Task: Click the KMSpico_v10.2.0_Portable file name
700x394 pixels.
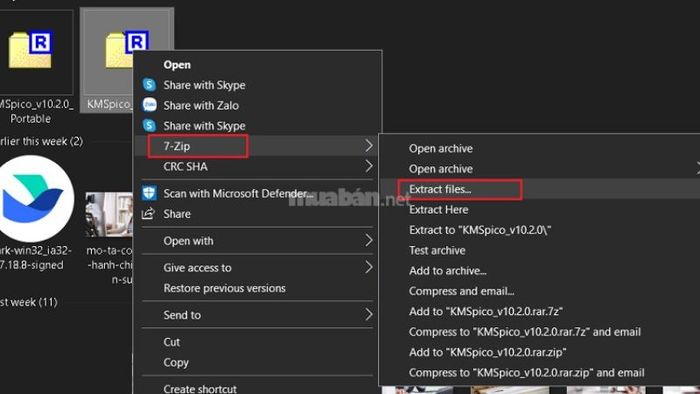Action: (36, 111)
